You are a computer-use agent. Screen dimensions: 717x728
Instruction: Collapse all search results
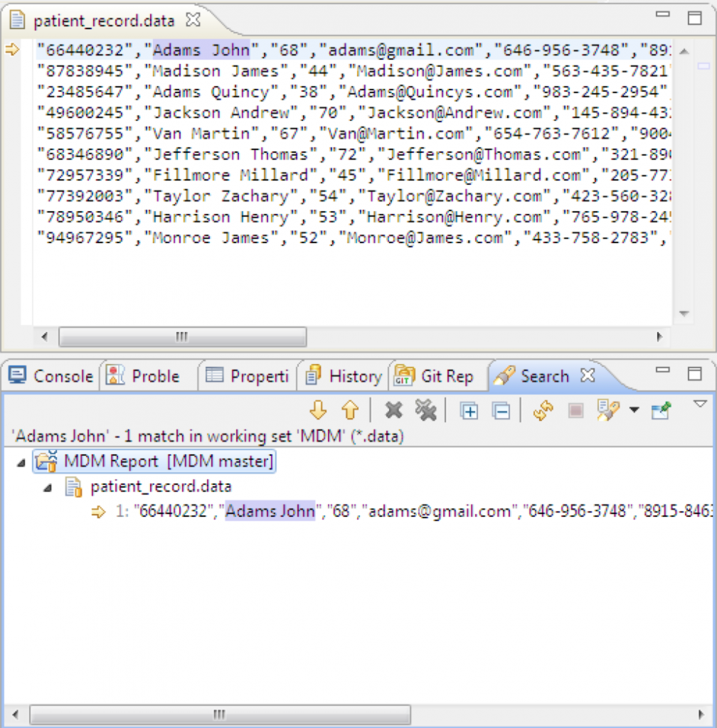point(501,411)
